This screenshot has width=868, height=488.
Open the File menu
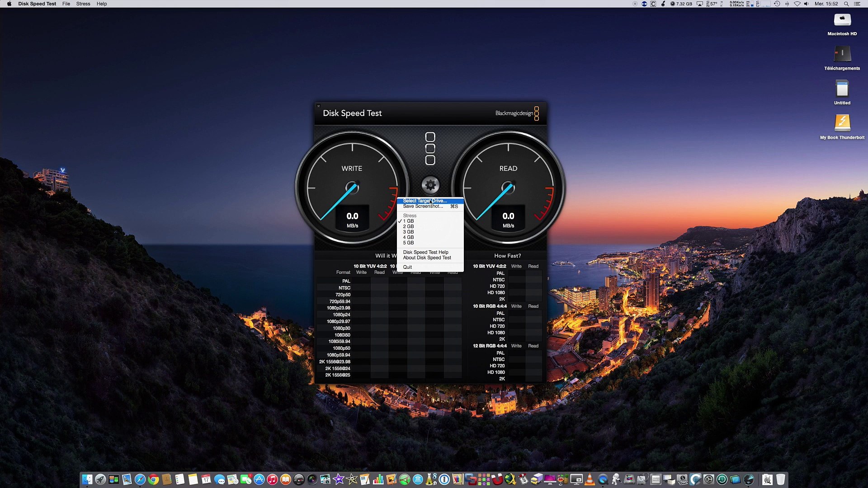[66, 4]
